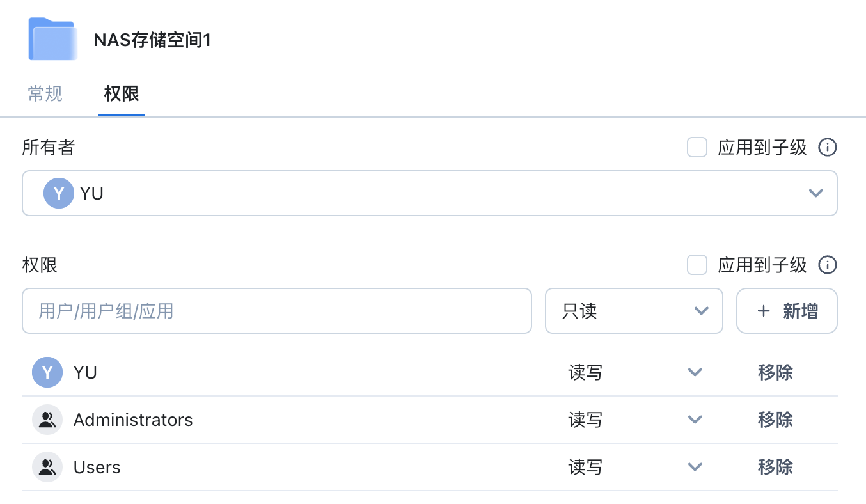Click the YU avatar in permissions list
This screenshot has height=504, width=866.
coord(47,372)
